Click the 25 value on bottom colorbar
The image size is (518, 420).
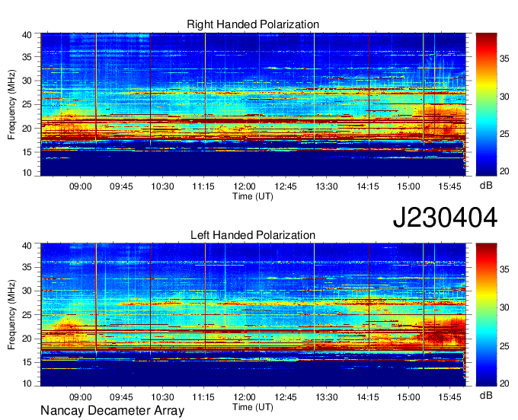504,346
